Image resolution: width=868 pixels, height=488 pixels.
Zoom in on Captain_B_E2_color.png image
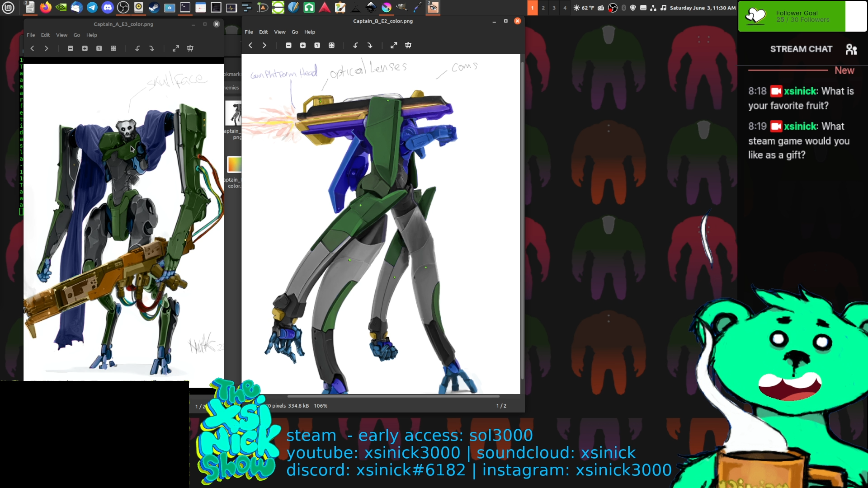pyautogui.click(x=303, y=45)
